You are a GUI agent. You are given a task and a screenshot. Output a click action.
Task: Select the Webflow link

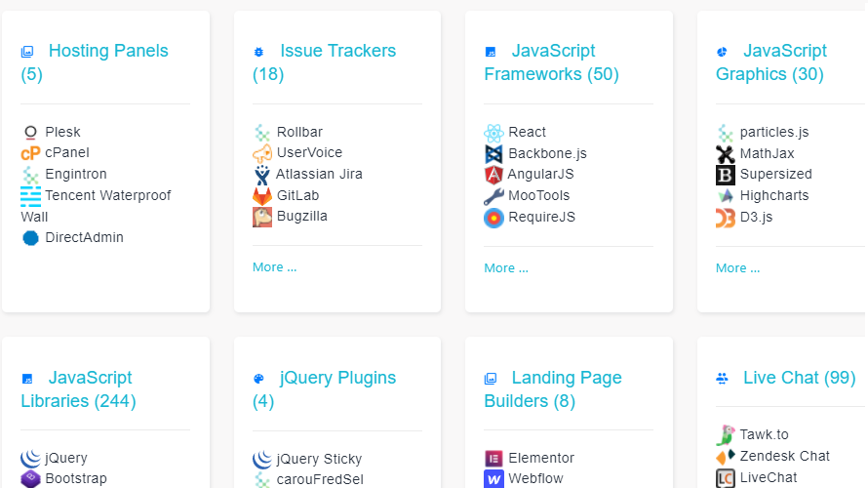point(535,478)
